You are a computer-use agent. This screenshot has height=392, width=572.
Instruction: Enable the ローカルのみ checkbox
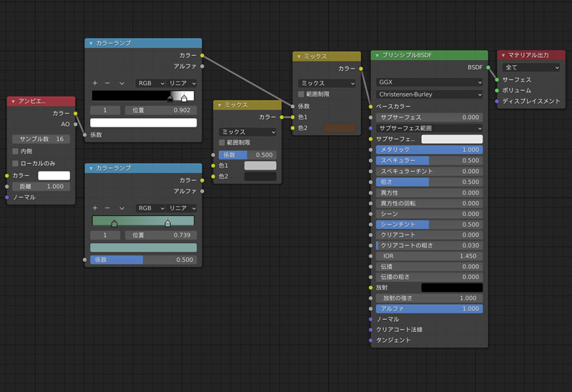point(16,164)
